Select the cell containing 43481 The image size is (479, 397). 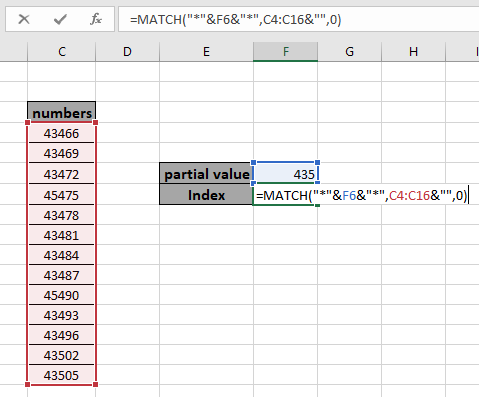(x=62, y=235)
